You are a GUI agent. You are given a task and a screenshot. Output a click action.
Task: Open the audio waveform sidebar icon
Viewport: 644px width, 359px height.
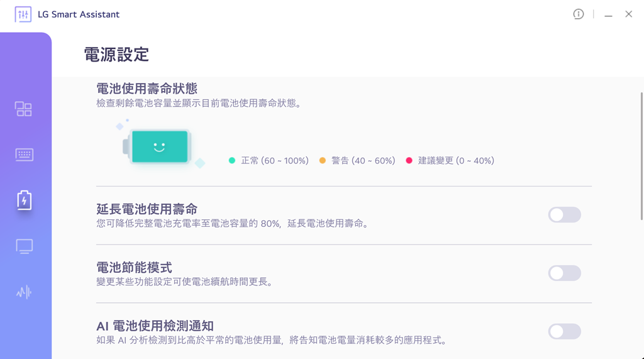pos(24,292)
